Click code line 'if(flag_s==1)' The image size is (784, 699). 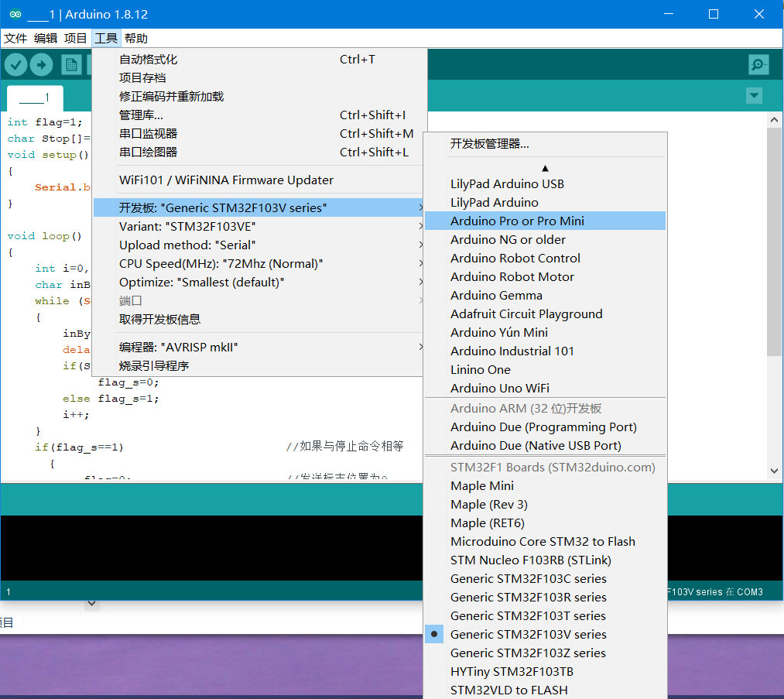coord(79,447)
